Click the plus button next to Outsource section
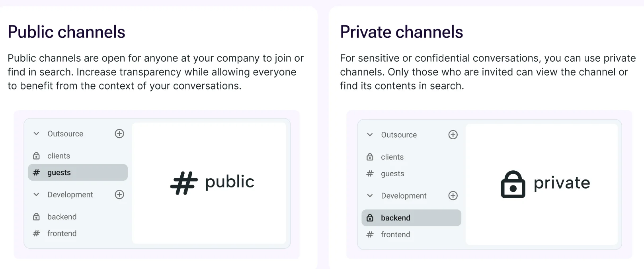644x269 pixels. pos(119,133)
